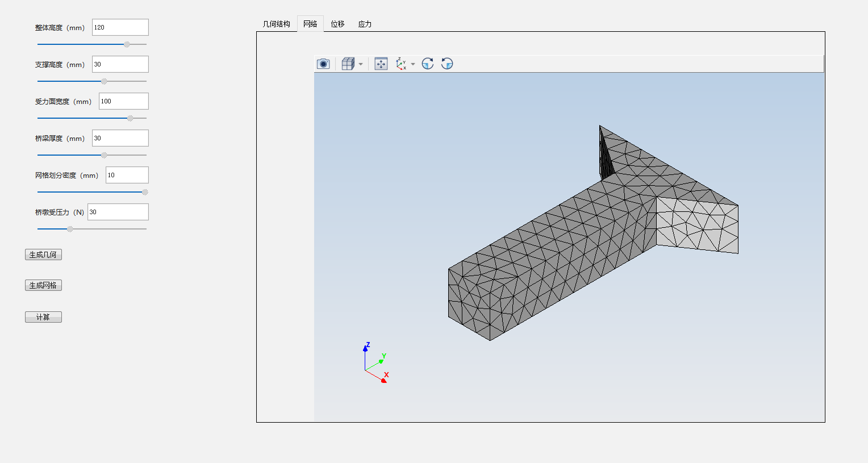Open the cube view style dropdown arrow
Screen dimensions: 868x463
361,64
